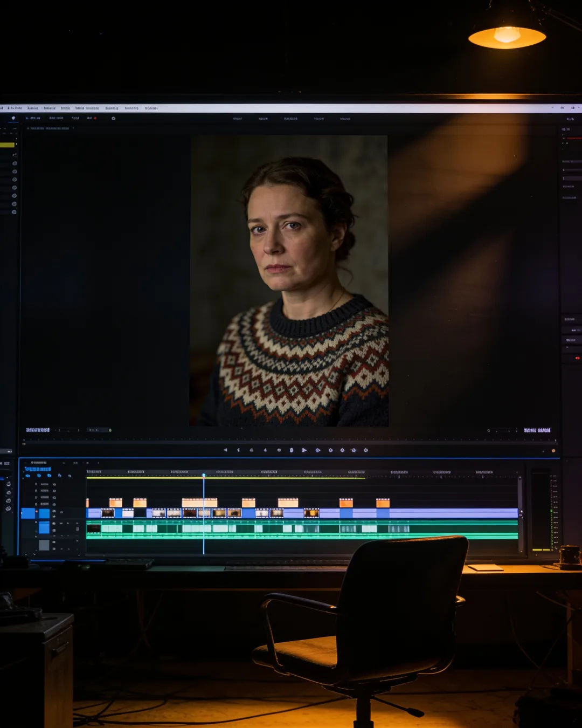This screenshot has width=582, height=728.
Task: Click the blue playhead handle on the timeline ruler
Action: [x=204, y=475]
